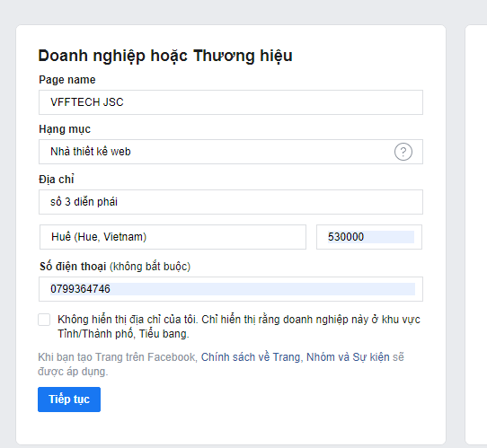Screen dimensions: 487x448
Task: Tick the Không hiển thị địa chỉ checkbox
Action: point(44,320)
